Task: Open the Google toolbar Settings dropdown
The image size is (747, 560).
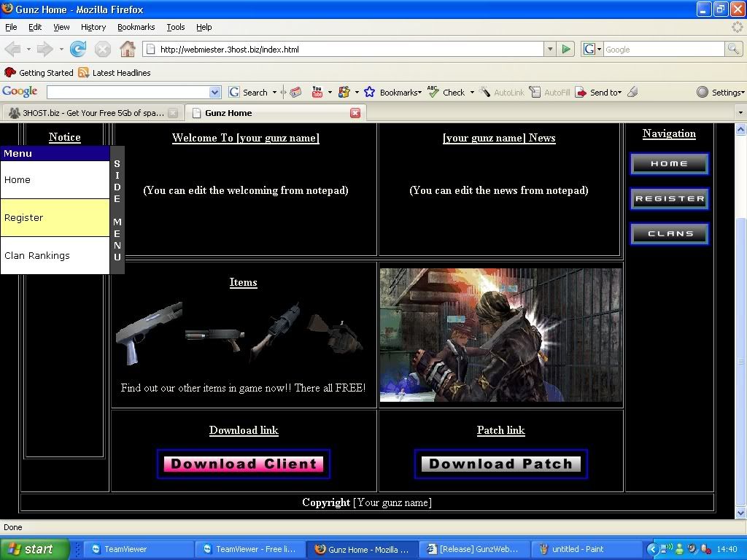Action: (x=720, y=93)
